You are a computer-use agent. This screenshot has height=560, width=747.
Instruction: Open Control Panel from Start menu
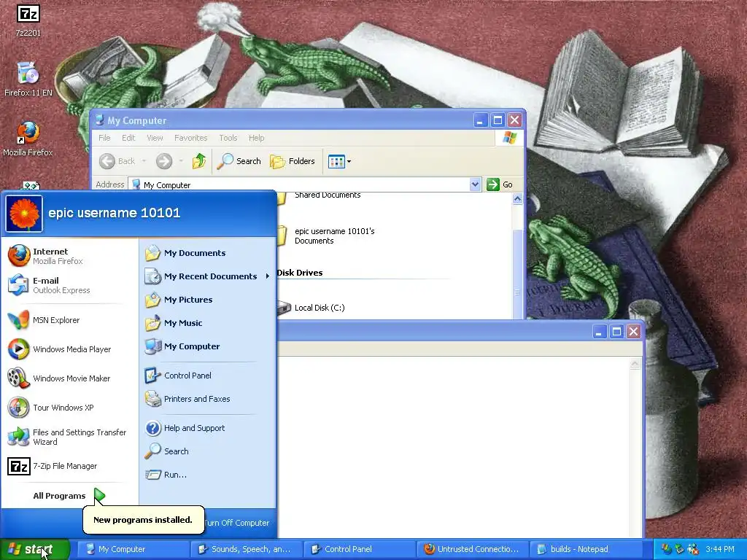coord(208,376)
